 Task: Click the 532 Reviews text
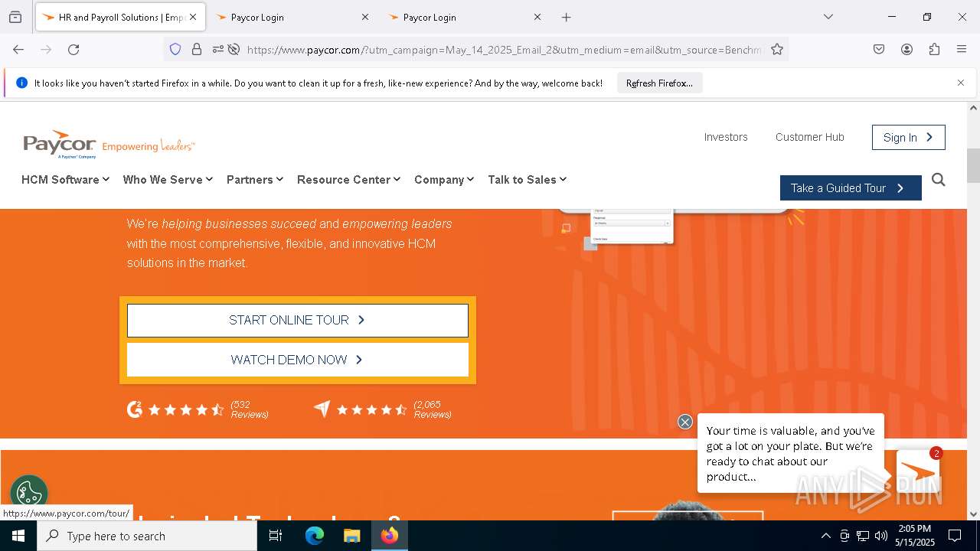pos(250,409)
